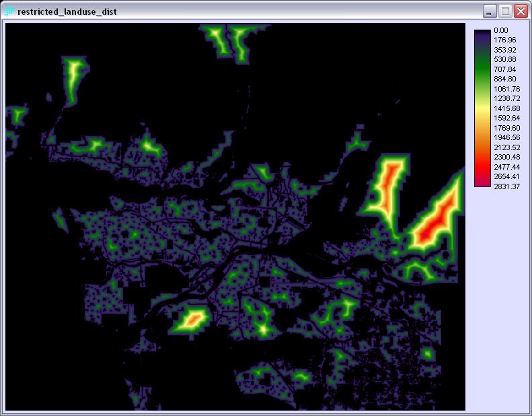532x416 pixels.
Task: Click the 2123.52 legend value
Action: tap(506, 147)
